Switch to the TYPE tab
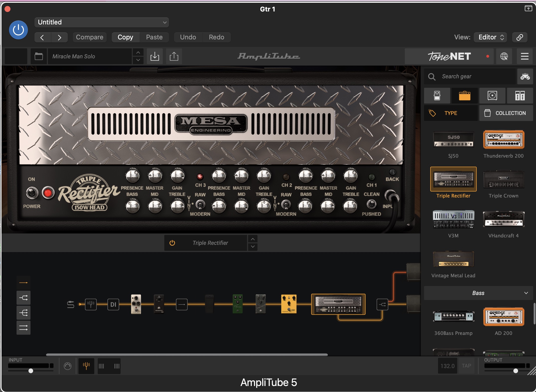 click(451, 113)
